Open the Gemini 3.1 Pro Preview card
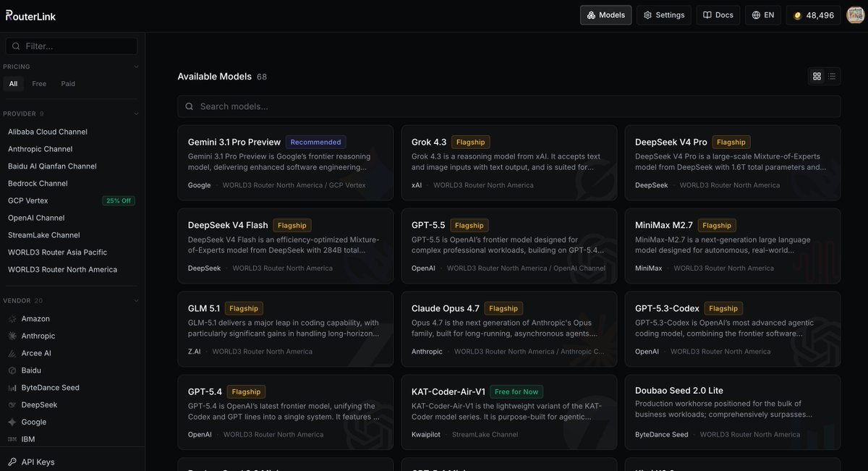Image resolution: width=868 pixels, height=471 pixels. (285, 164)
